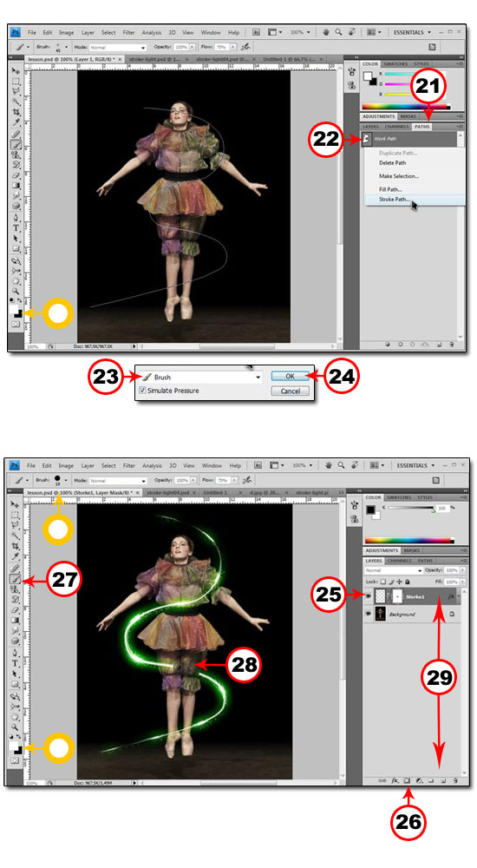
Task: Select the Lasso tool in the upper Photoshop window
Action: pos(15,91)
